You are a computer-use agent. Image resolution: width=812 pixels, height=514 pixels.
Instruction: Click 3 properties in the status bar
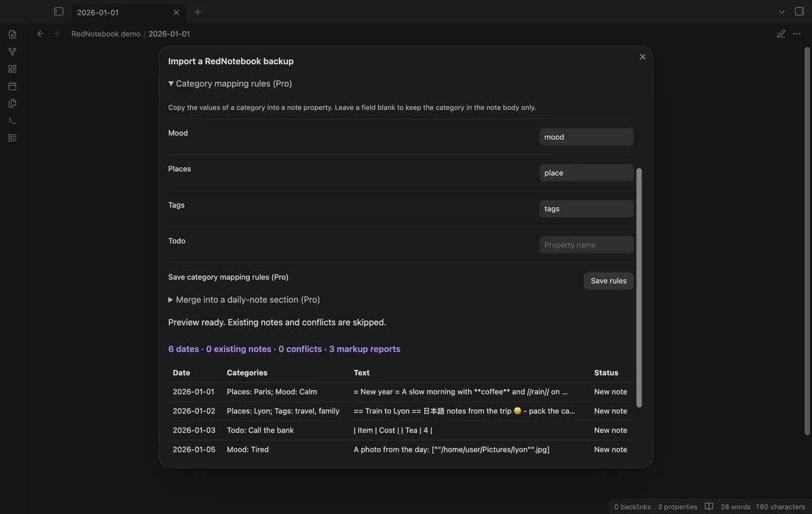677,507
